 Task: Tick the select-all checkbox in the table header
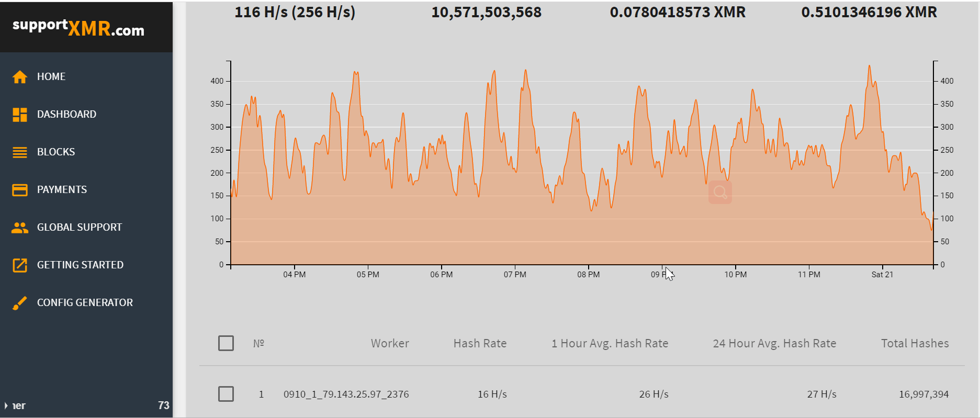coord(226,343)
